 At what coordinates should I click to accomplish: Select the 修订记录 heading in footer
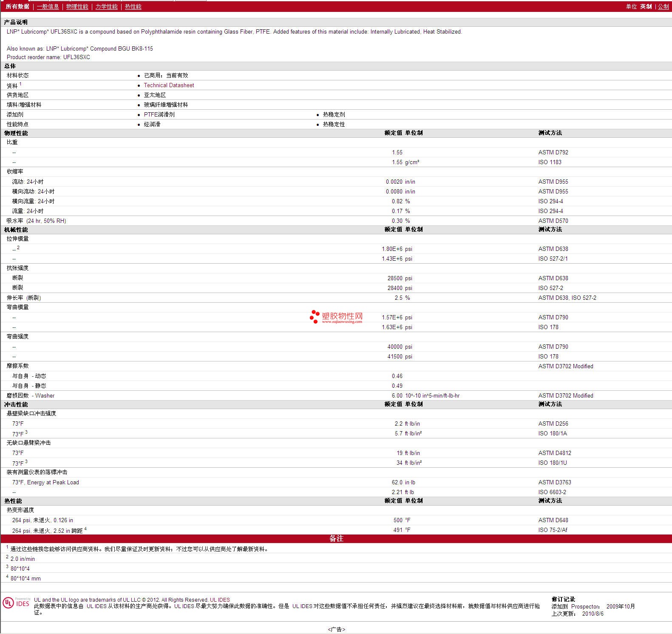pos(563,599)
